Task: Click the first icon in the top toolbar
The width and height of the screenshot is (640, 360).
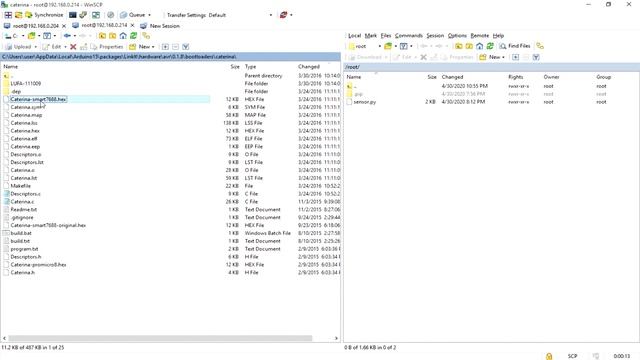Action: pos(8,15)
